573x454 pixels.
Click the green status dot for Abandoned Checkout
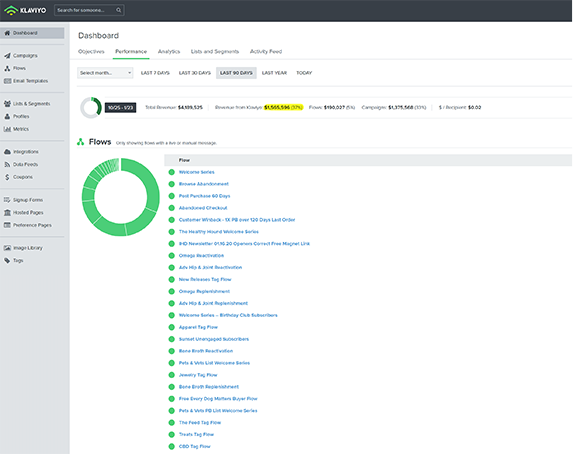coord(171,208)
